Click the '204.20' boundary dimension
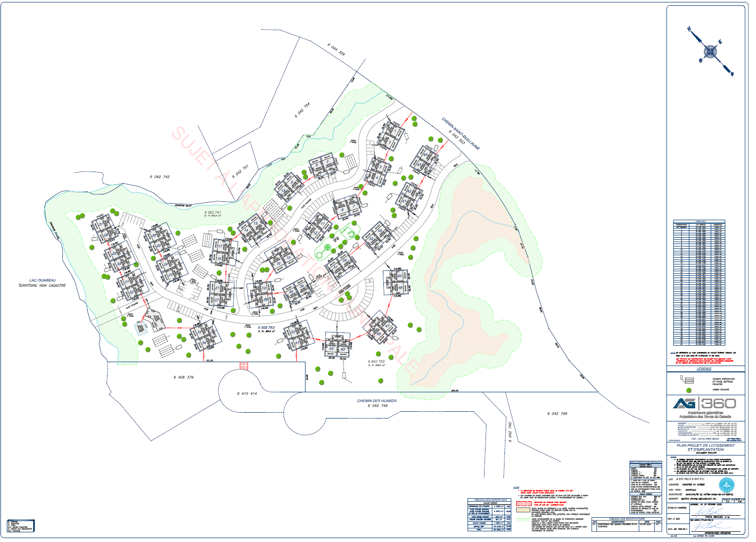The image size is (756, 542). (455, 390)
